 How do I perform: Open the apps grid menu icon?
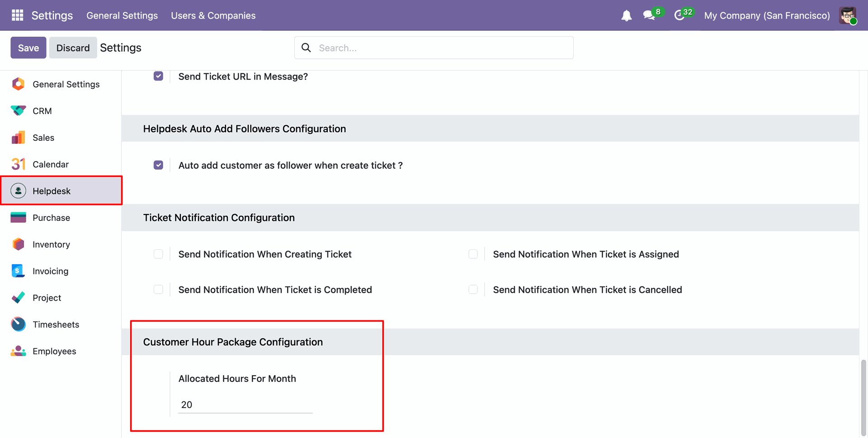point(17,15)
